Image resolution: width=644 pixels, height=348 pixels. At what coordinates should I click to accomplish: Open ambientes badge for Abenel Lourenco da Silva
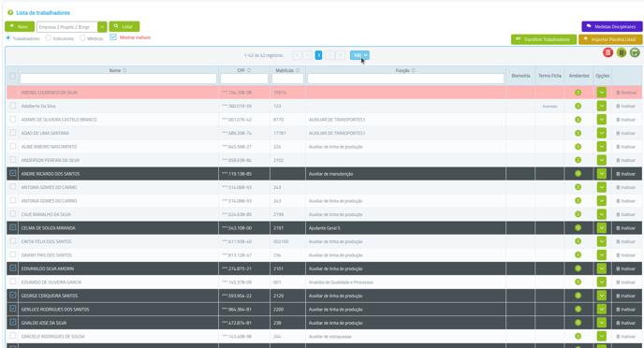click(x=578, y=93)
